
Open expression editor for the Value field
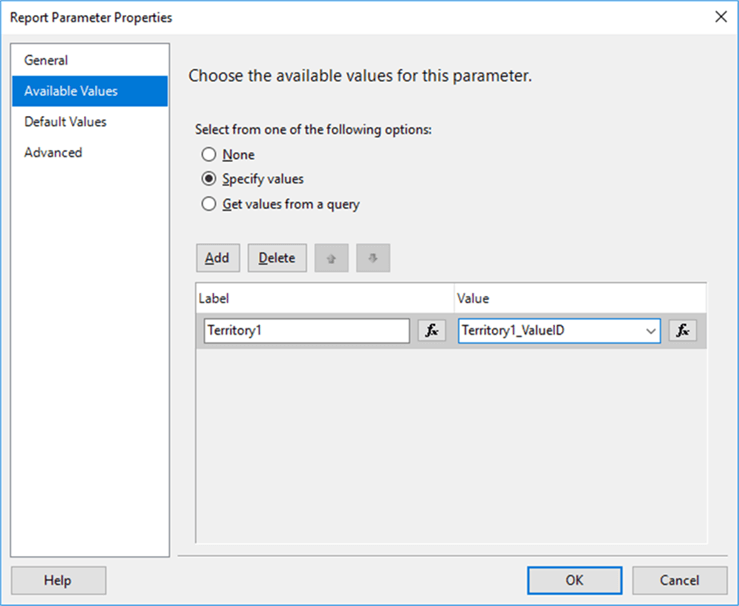pos(683,331)
